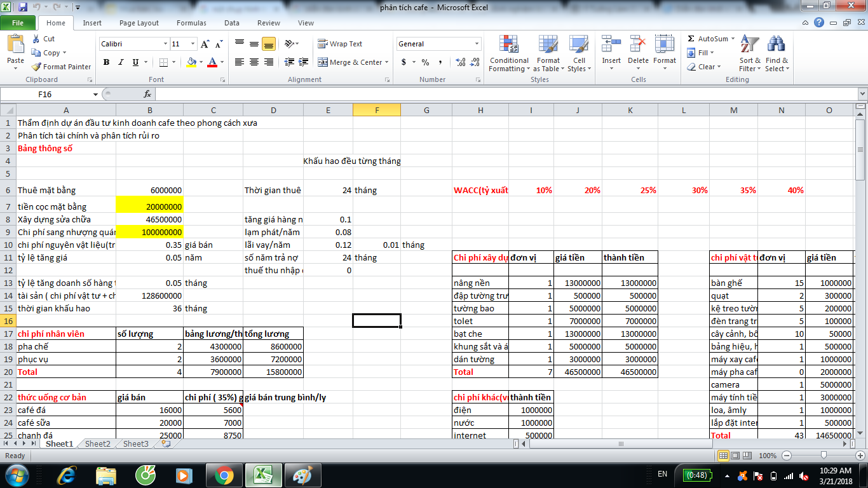This screenshot has height=488, width=868.
Task: Click the Insert cells icon
Action: coord(611,46)
